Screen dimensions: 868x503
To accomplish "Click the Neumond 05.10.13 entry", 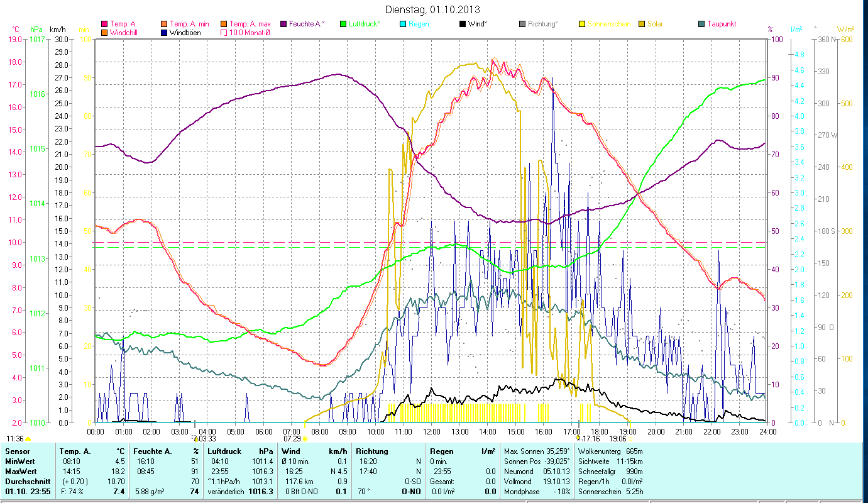I will coord(537,471).
